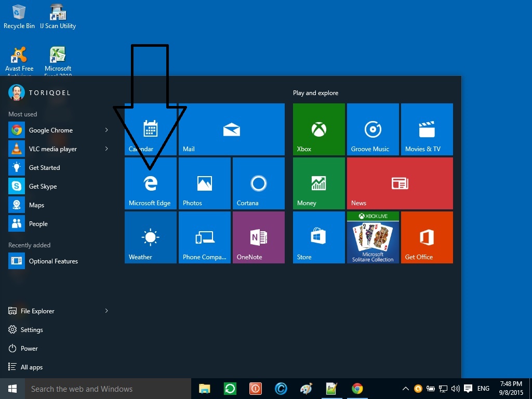Open File Explorer on the taskbar
This screenshot has width=532, height=399.
205,389
